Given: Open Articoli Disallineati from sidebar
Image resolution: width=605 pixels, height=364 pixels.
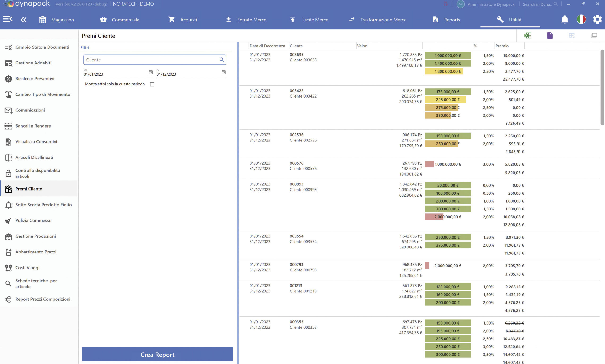Looking at the screenshot, I should (39, 157).
